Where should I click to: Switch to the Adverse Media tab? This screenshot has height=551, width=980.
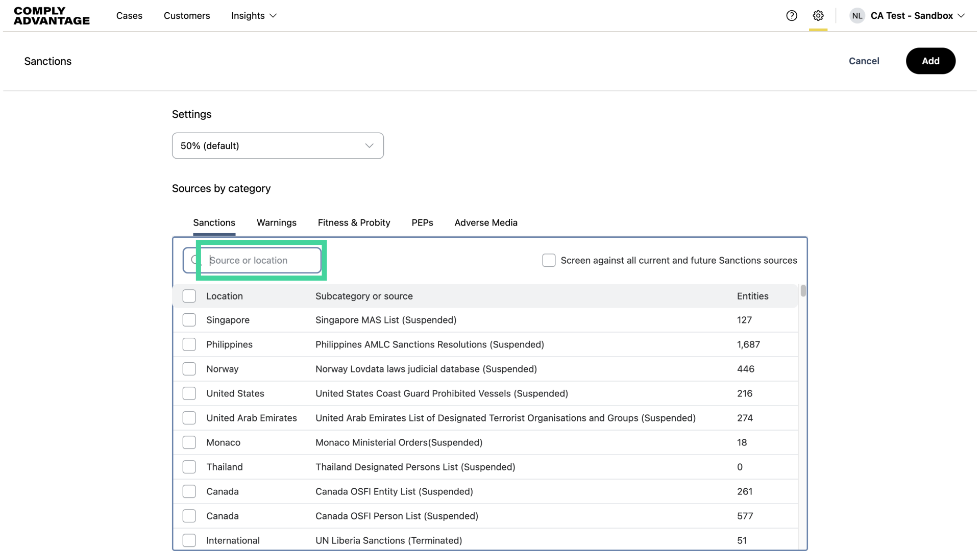(x=485, y=223)
